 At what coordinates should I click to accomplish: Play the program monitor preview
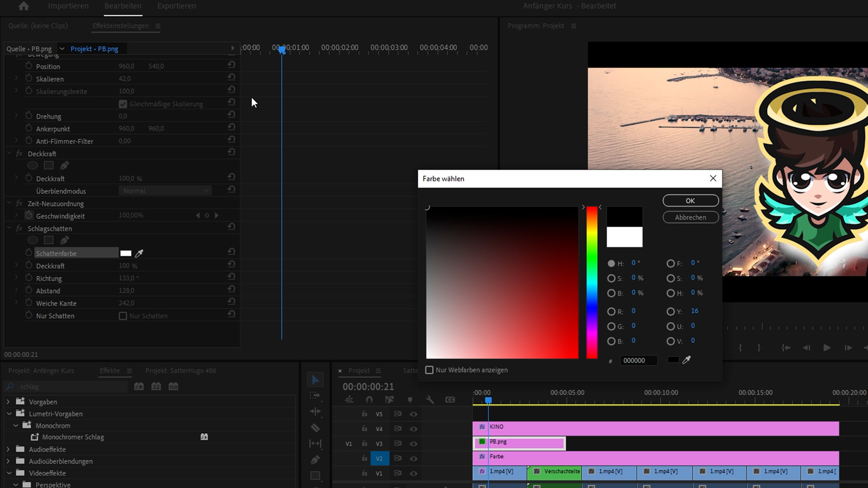point(827,347)
